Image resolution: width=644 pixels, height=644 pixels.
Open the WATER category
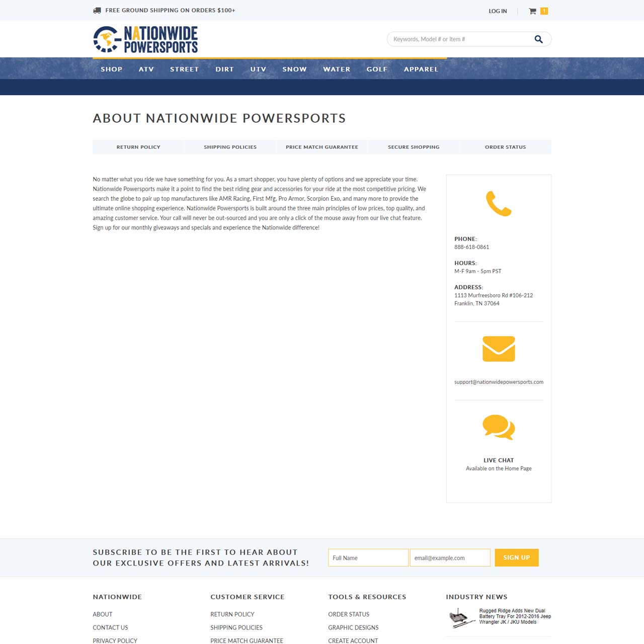coord(337,69)
